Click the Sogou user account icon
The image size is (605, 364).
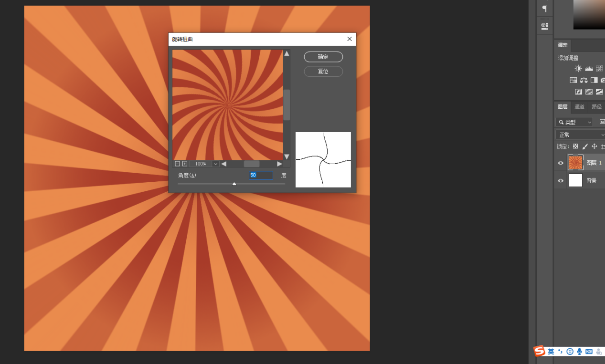click(599, 352)
